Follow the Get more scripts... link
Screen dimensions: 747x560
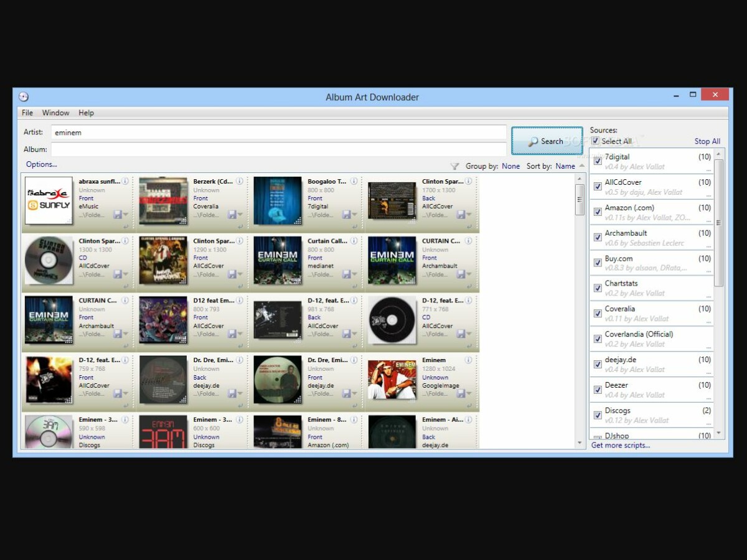(x=621, y=445)
